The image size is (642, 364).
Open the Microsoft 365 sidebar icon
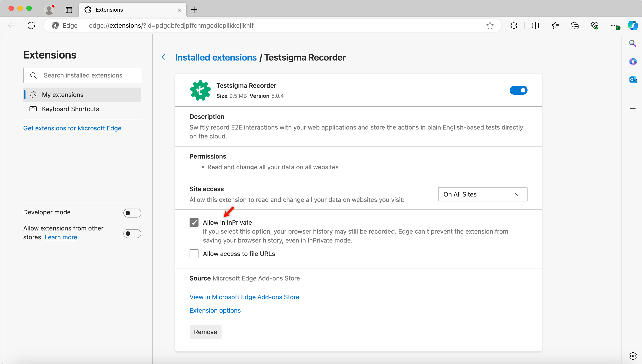(633, 61)
